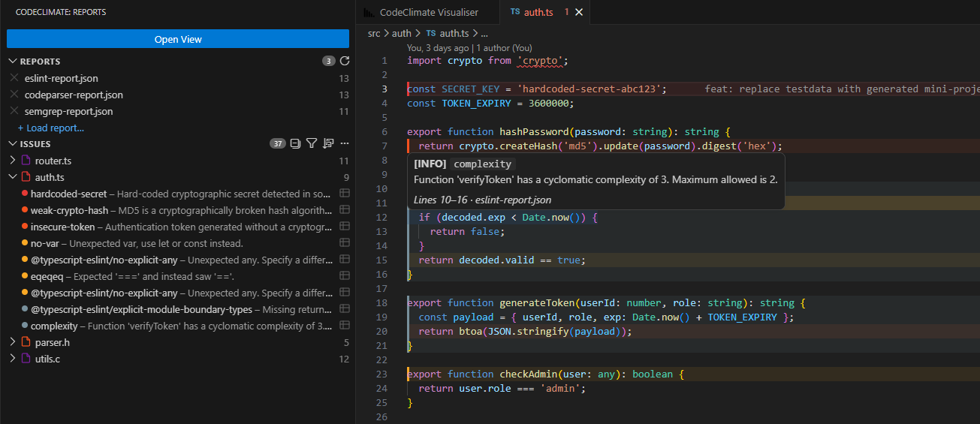Collapse the Issues section
Viewport: 980px width, 424px height.
[12, 144]
